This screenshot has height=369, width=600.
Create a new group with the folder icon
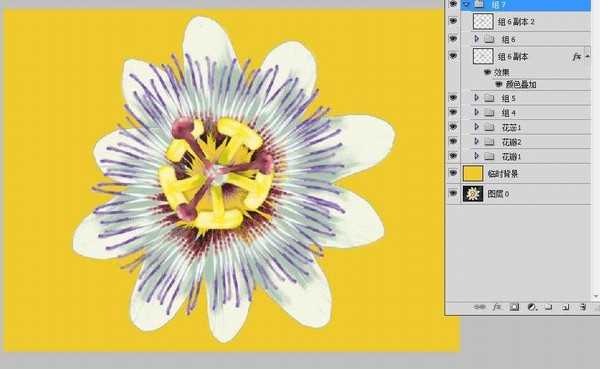[x=549, y=307]
